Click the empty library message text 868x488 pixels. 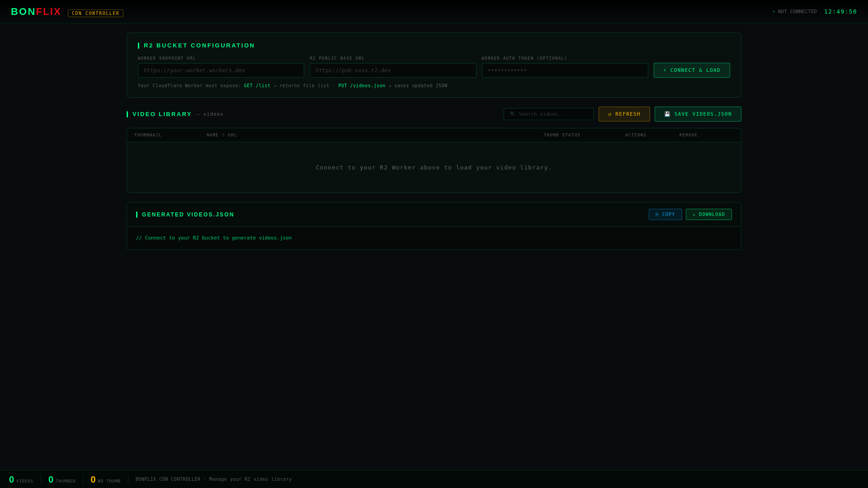434,168
